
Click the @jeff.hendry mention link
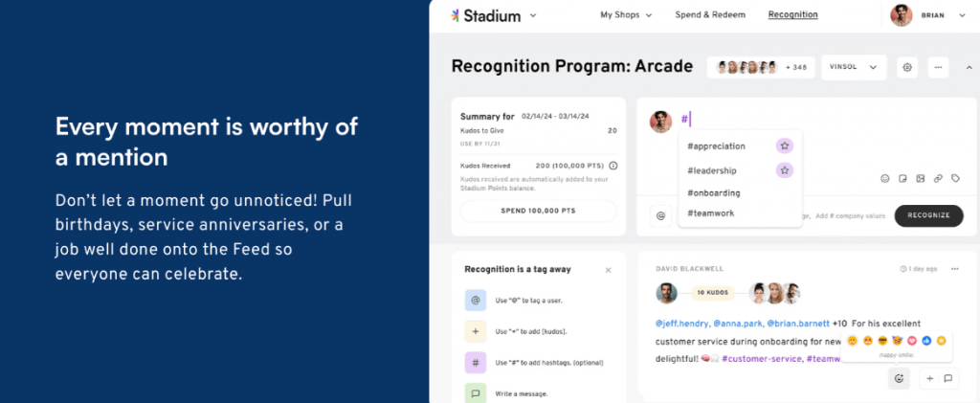pyautogui.click(x=681, y=324)
